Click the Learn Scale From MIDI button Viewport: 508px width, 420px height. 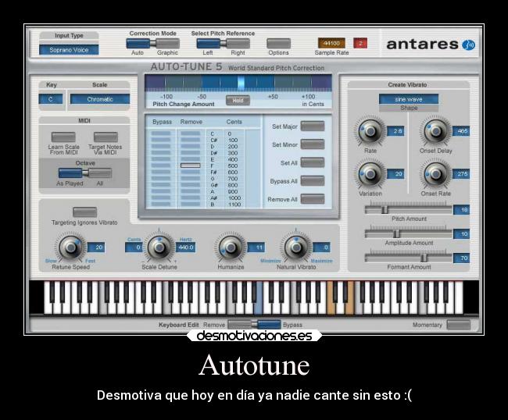[x=63, y=137]
